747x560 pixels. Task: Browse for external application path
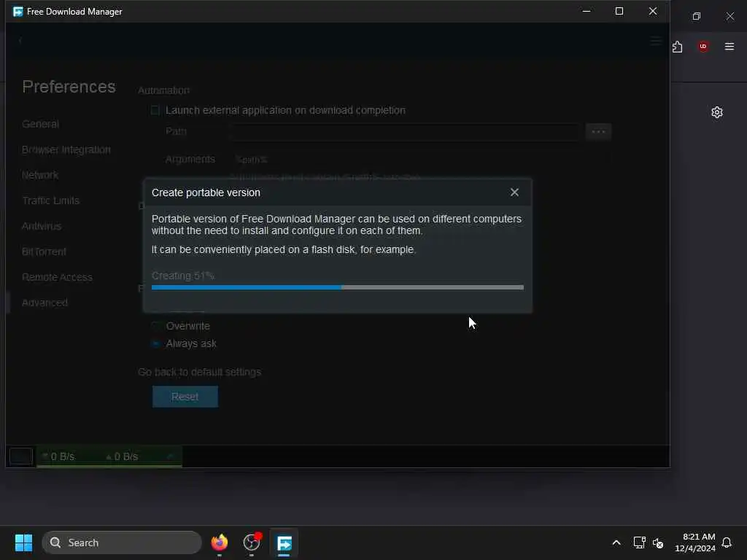tap(598, 131)
